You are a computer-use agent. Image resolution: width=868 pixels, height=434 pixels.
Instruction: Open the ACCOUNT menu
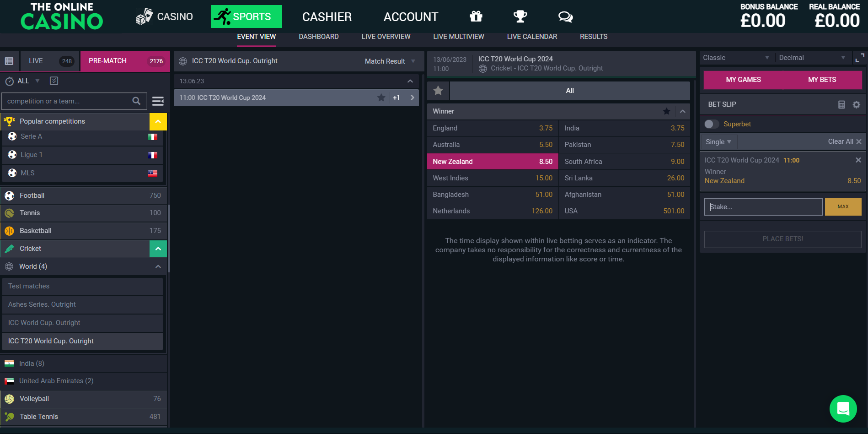(x=411, y=17)
